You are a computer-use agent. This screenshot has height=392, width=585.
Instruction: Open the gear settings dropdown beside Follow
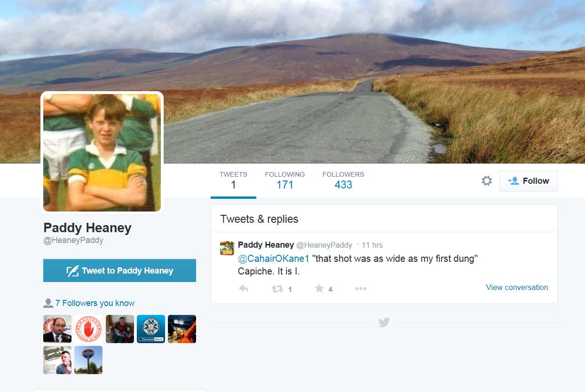pyautogui.click(x=487, y=181)
